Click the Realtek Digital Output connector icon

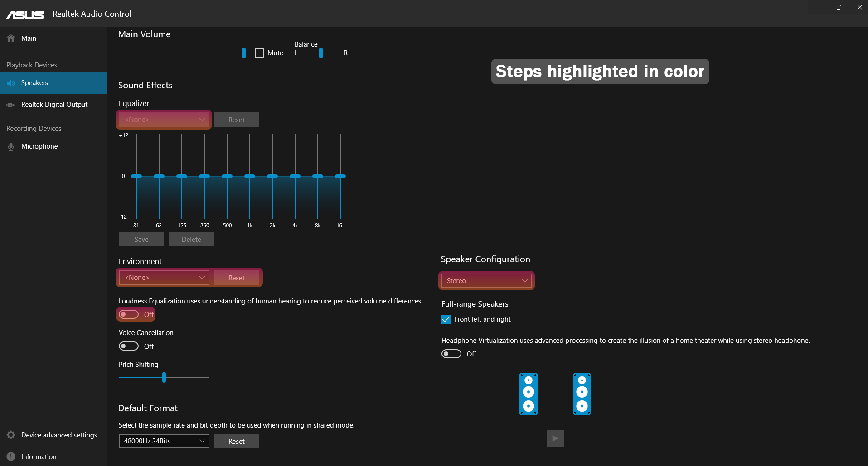11,105
